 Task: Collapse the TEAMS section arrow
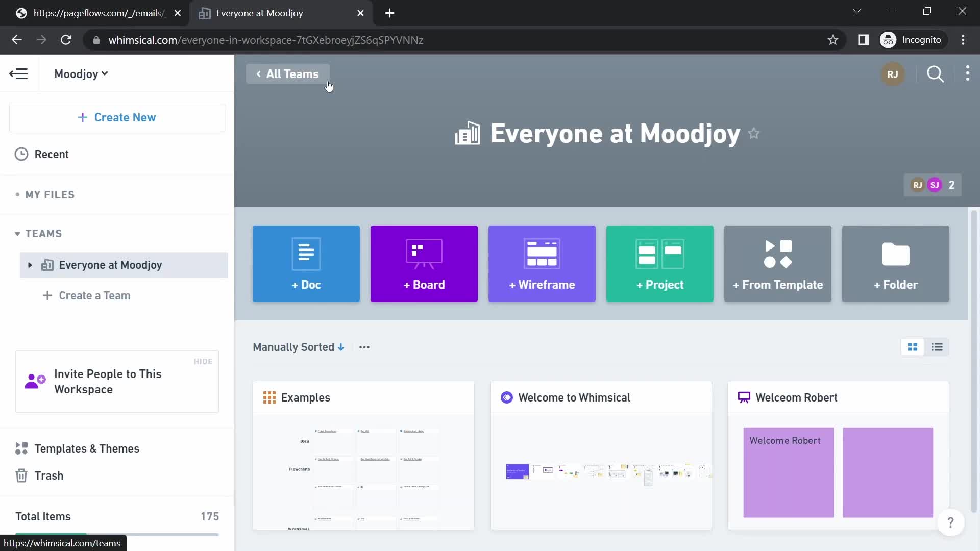pyautogui.click(x=17, y=234)
